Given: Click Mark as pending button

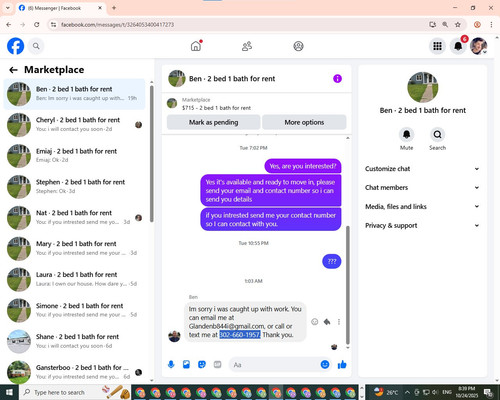Looking at the screenshot, I should pos(213,122).
